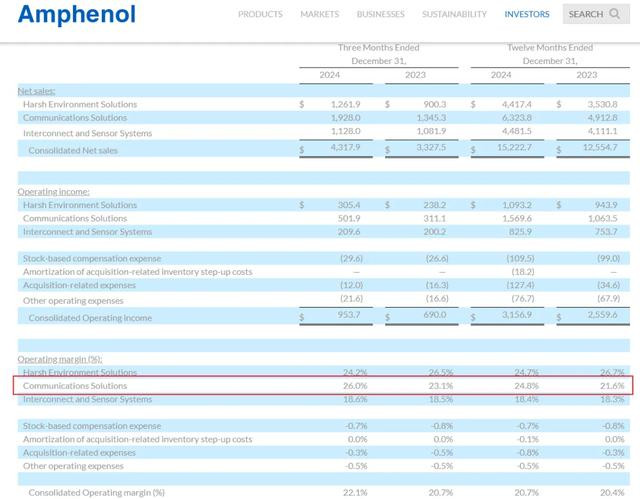Screen dimensions: 640x499
Task: Click 'Consolidated Operating income' row label
Action: (x=90, y=318)
